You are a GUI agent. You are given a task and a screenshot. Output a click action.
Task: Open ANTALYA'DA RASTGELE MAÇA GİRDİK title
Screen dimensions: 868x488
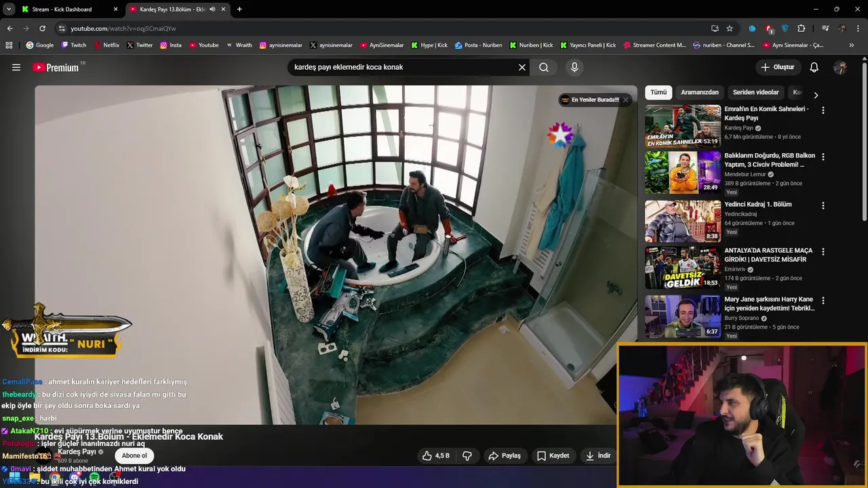click(x=768, y=255)
